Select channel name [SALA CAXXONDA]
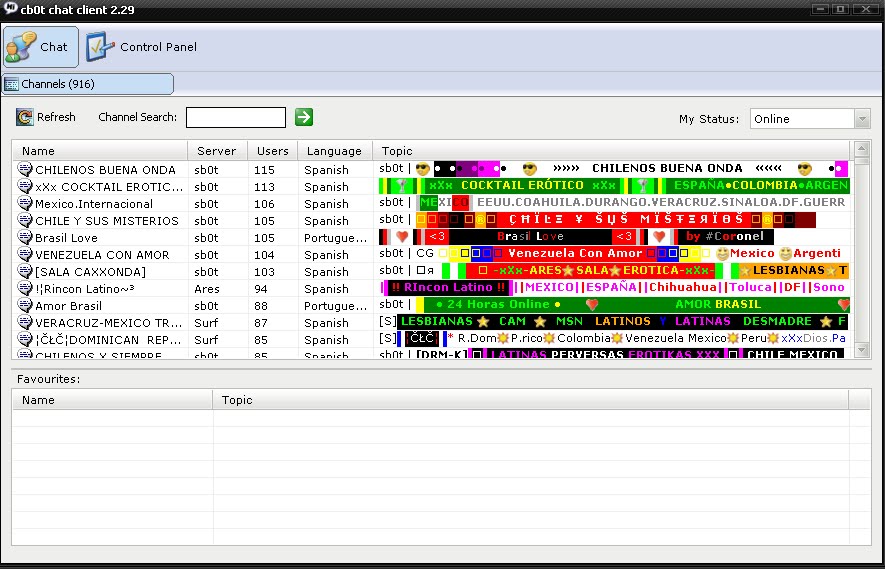 tap(90, 272)
